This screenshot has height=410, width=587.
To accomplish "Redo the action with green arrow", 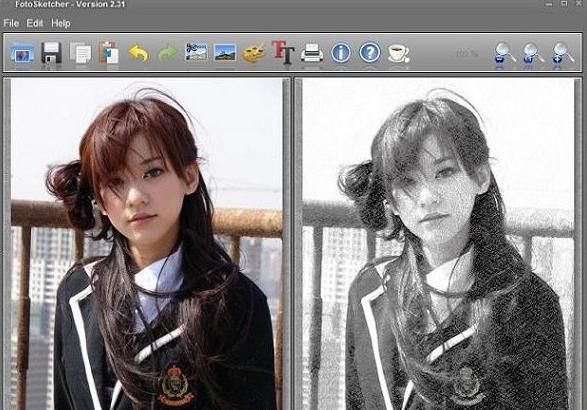I will [167, 53].
